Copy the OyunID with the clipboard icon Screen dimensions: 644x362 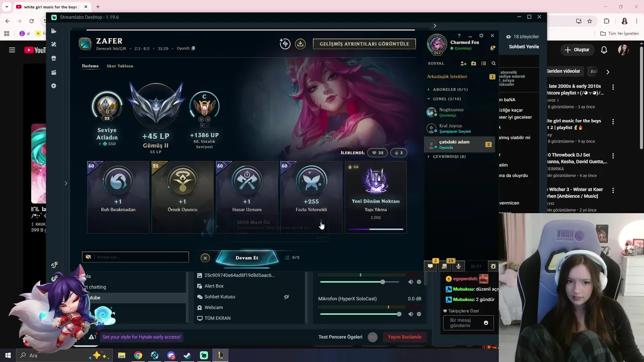(193, 48)
